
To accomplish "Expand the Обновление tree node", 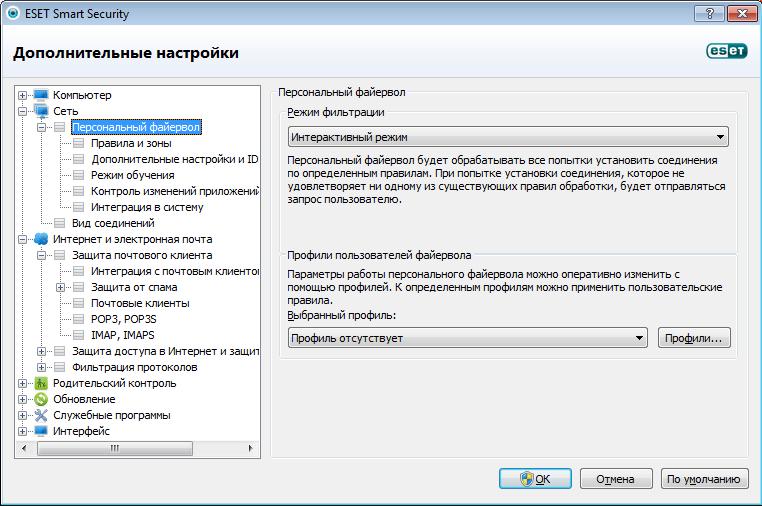I will (22, 400).
